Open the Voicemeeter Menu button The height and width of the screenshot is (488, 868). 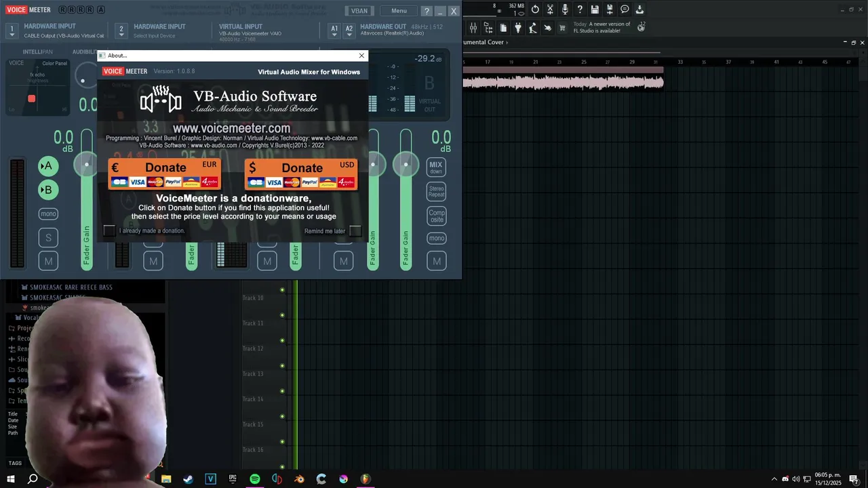point(399,11)
